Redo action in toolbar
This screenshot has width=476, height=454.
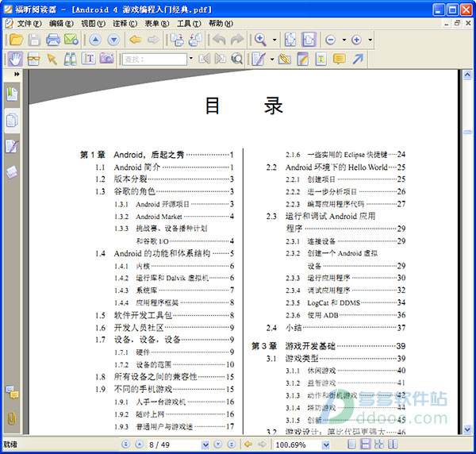[x=237, y=40]
